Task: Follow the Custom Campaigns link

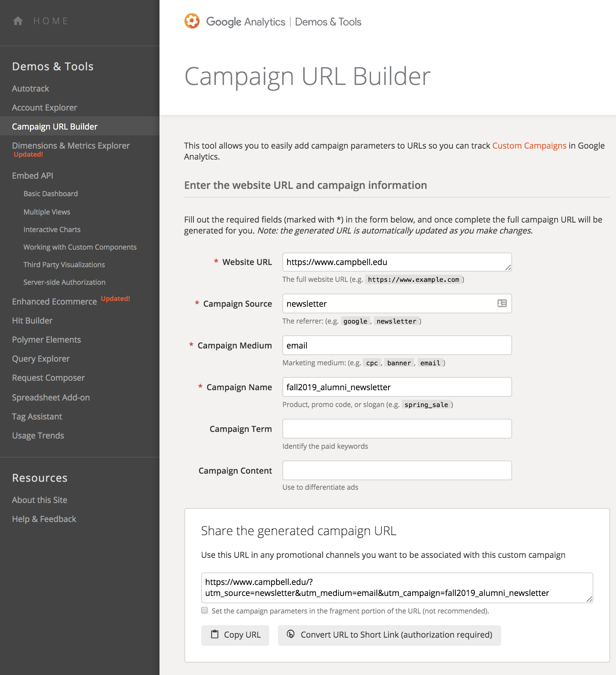Action: click(529, 146)
